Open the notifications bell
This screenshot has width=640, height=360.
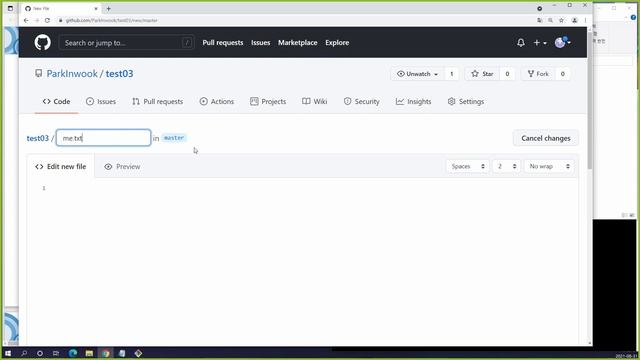pos(521,42)
